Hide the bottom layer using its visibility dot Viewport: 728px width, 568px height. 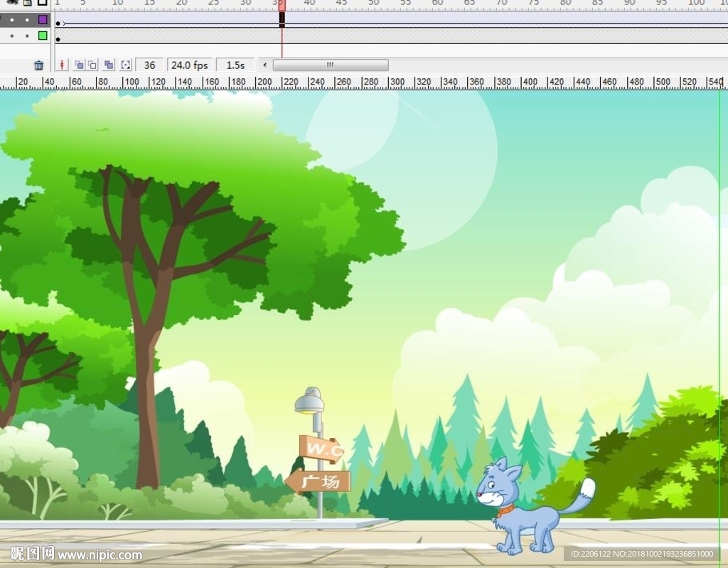click(12, 36)
